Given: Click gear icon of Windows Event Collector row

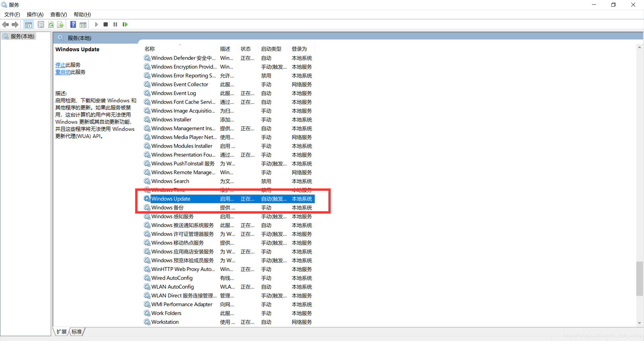Looking at the screenshot, I should (147, 84).
